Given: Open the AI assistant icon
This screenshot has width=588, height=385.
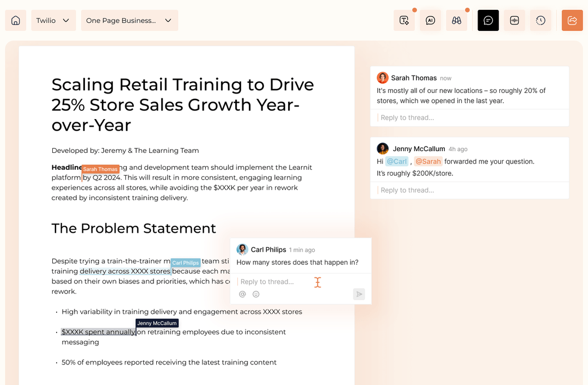Looking at the screenshot, I should 430,20.
